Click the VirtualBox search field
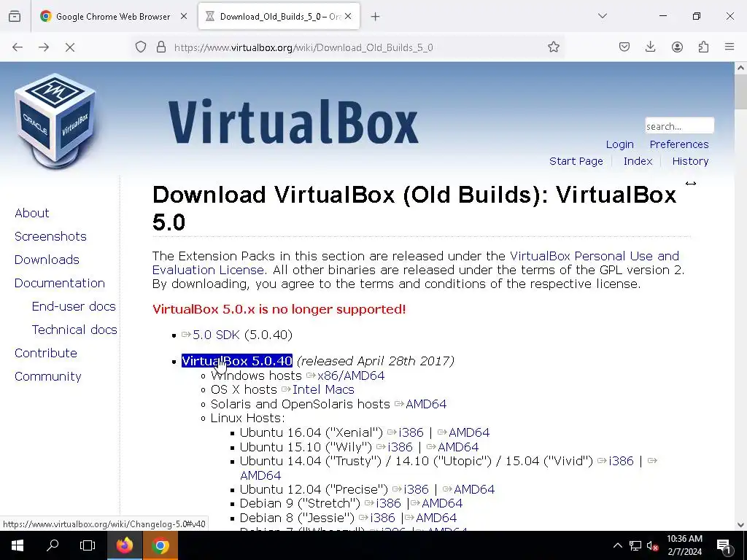Screen dimensions: 747x560 coord(679,125)
